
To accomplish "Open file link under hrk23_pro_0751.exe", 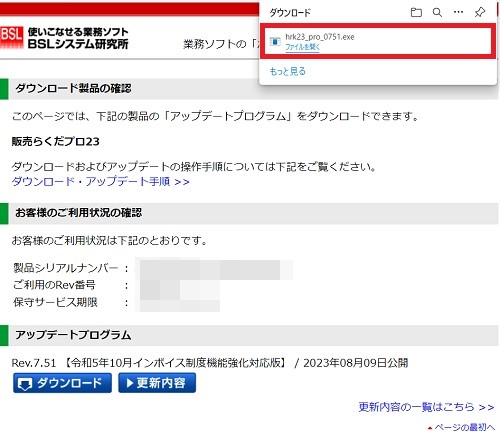I will point(302,47).
